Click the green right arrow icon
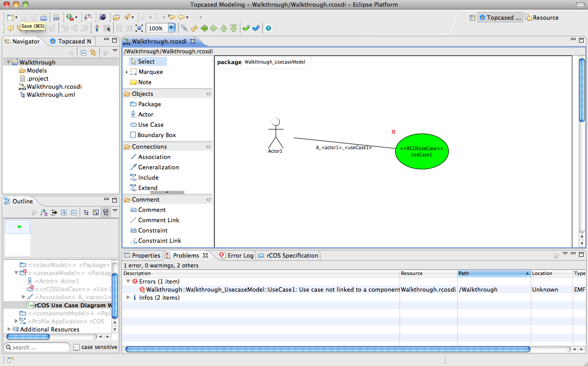 (x=214, y=28)
